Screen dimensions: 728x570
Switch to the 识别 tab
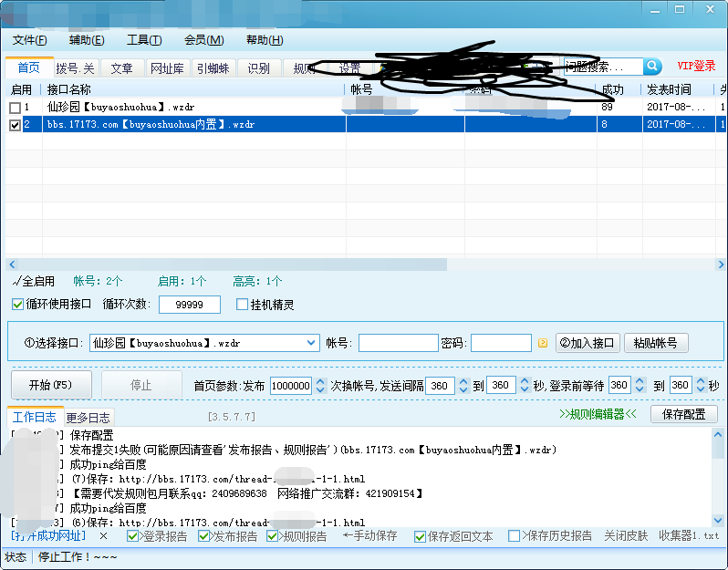(x=258, y=68)
